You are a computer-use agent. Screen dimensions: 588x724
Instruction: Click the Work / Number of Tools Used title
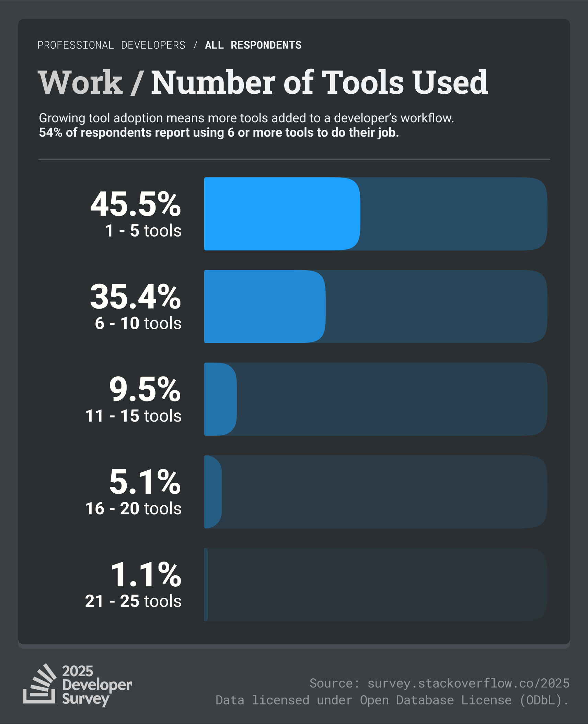(263, 82)
